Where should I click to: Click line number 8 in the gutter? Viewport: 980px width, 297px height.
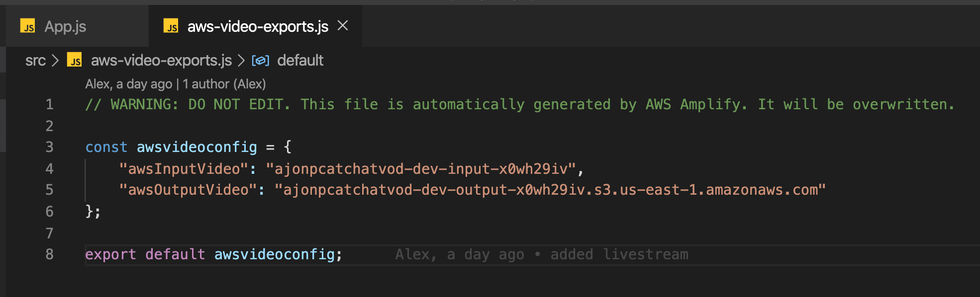point(49,254)
